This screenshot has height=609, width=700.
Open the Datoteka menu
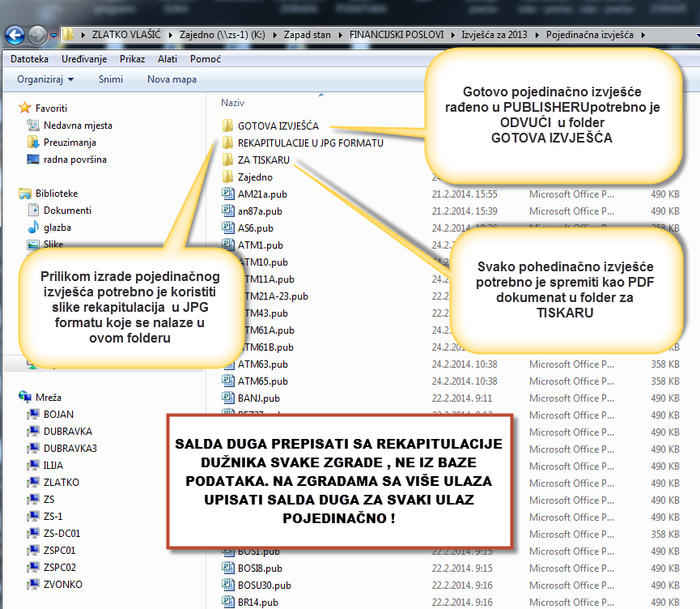click(29, 59)
